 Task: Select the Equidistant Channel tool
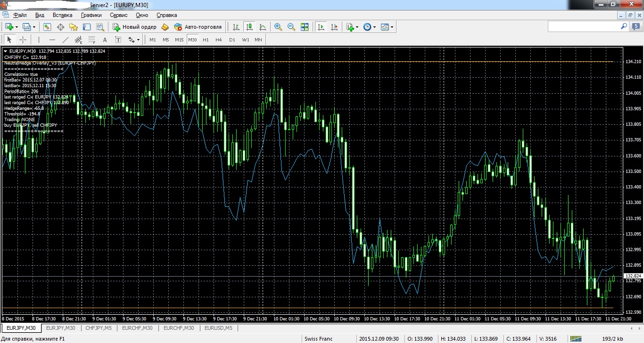pyautogui.click(x=79, y=40)
